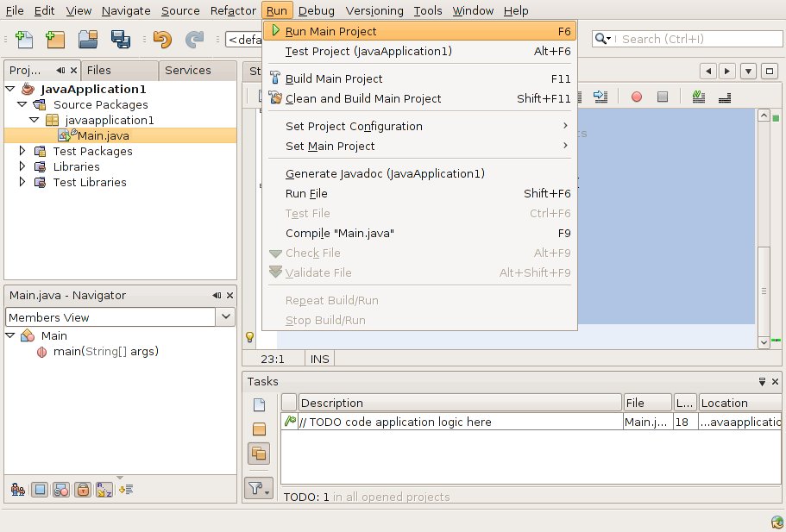Screen dimensions: 786x532
Task: Switch to the Services tab
Action: pos(187,70)
